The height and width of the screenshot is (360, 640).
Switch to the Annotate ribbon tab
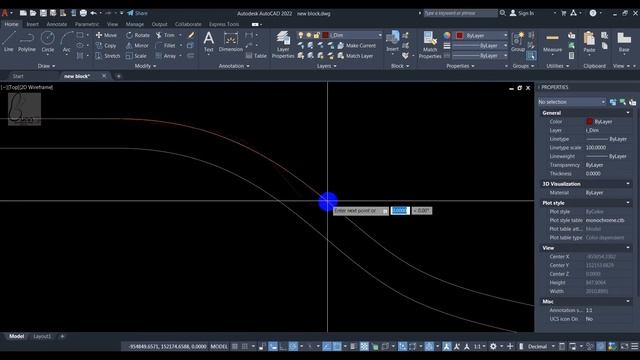click(x=56, y=24)
